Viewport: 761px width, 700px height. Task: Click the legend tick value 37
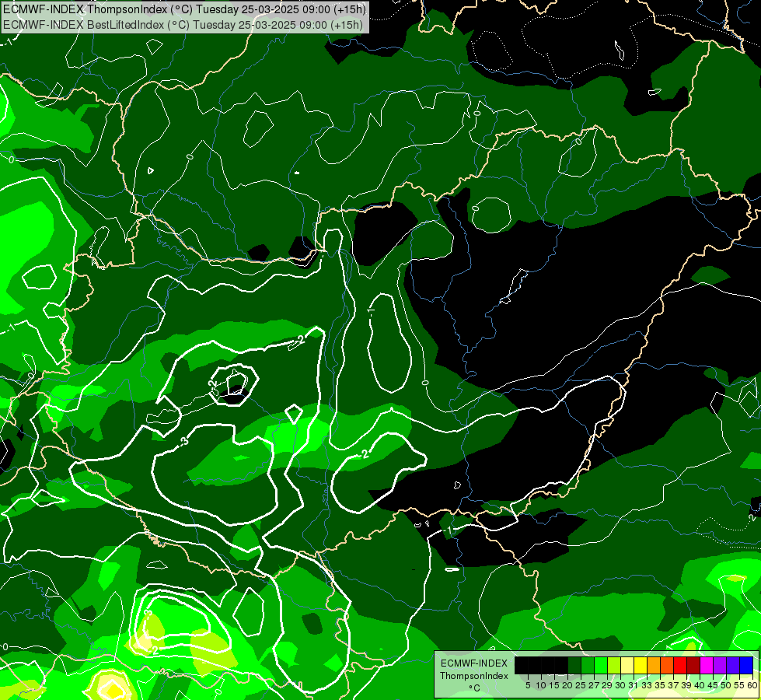tap(674, 685)
